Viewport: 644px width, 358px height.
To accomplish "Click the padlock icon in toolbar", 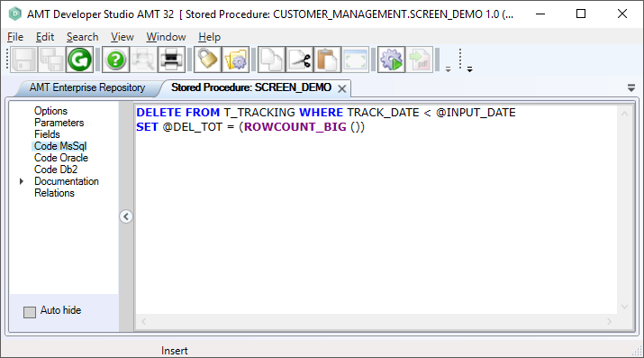I will [207, 60].
